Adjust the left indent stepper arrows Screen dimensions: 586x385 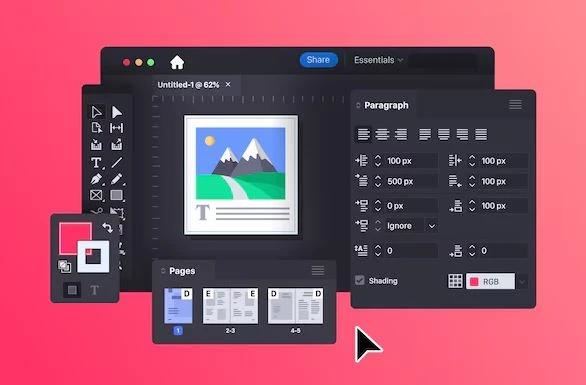(x=378, y=161)
